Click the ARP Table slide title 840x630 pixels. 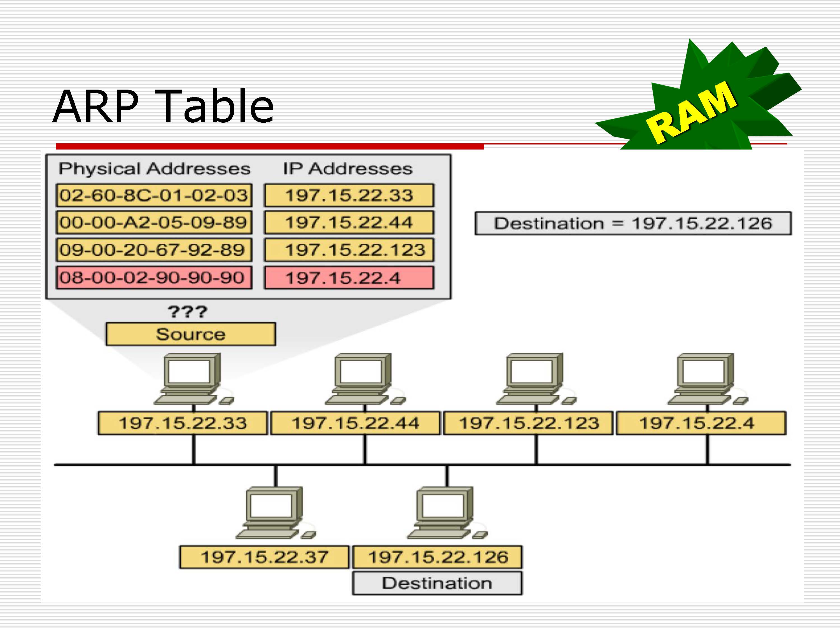click(x=163, y=106)
